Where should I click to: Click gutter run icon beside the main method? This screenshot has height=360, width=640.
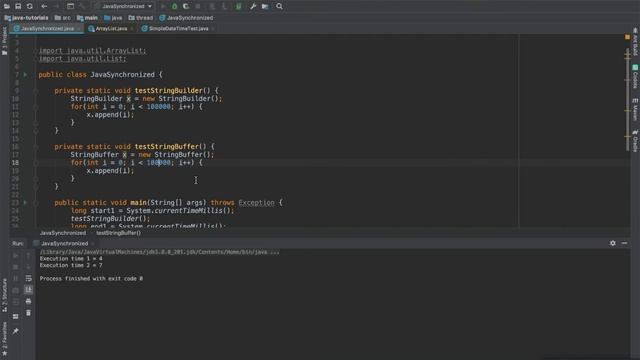[x=25, y=202]
